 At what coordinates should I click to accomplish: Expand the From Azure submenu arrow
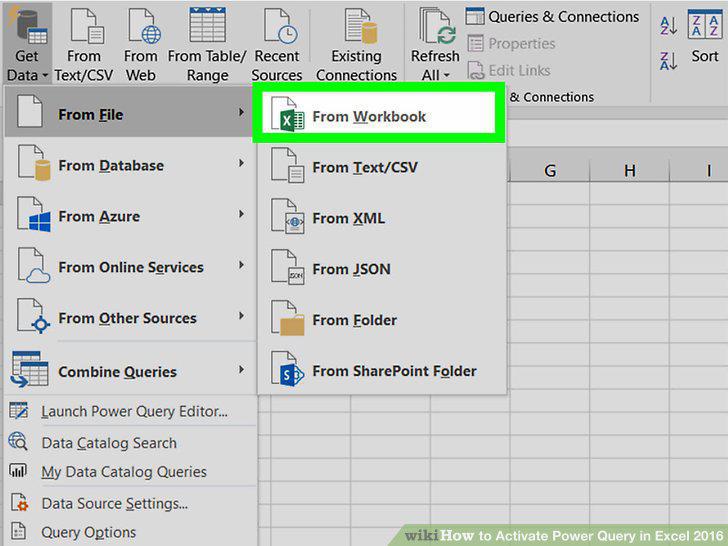click(241, 214)
